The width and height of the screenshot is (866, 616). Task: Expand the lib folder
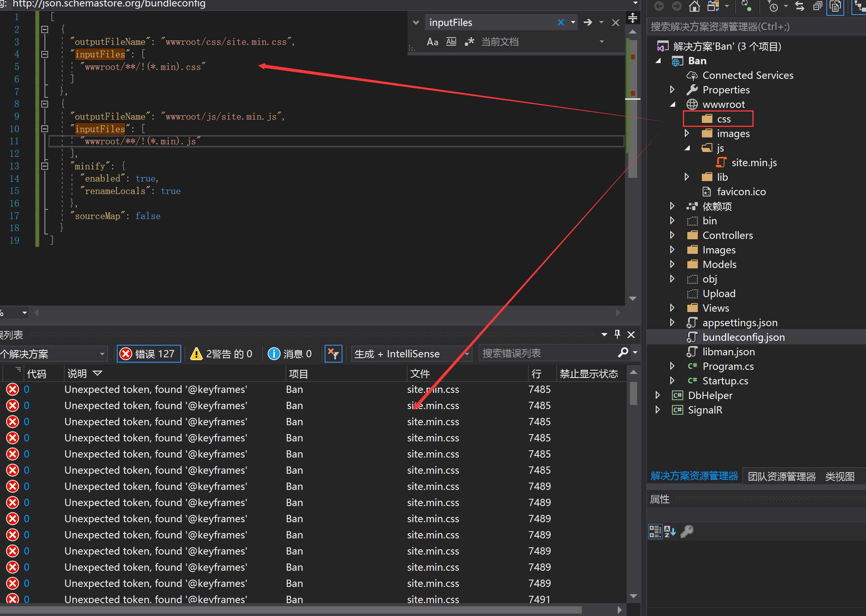[686, 177]
